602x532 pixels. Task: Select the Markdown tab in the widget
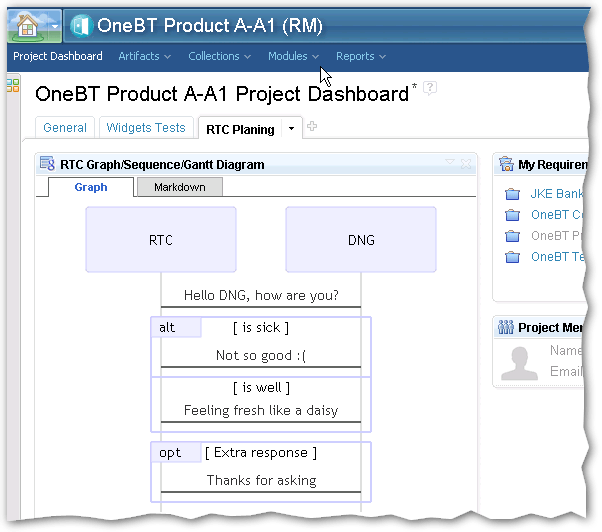coord(180,187)
